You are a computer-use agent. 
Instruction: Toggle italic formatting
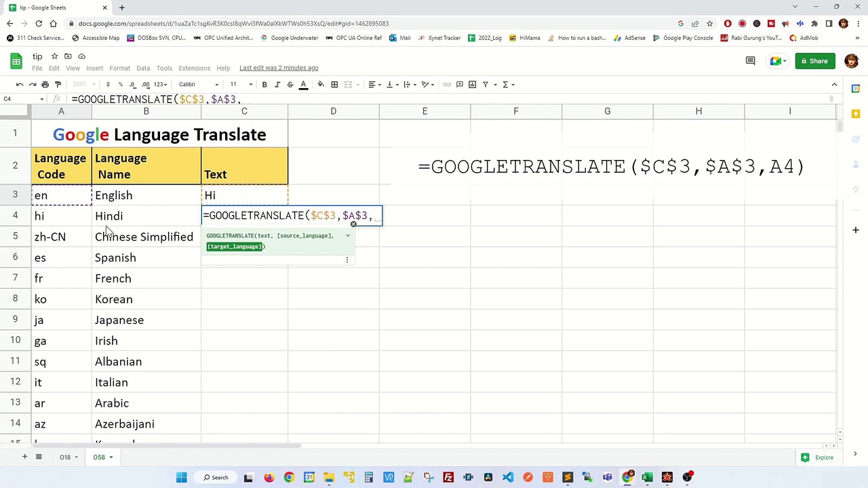coord(277,85)
